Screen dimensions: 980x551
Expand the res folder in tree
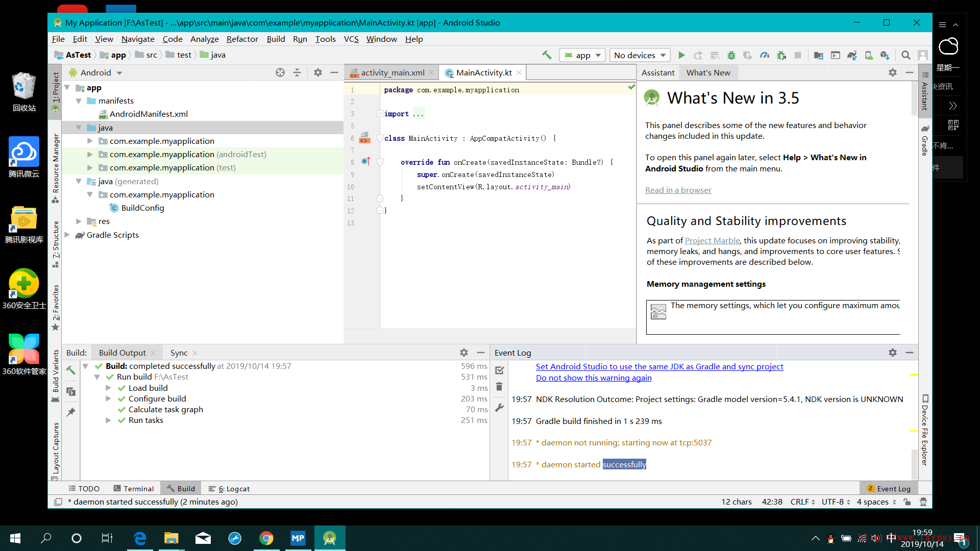(79, 221)
